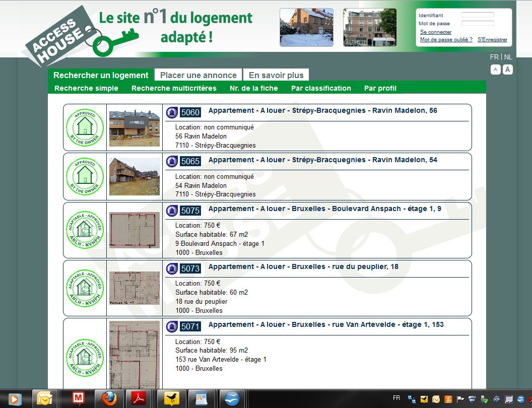
Task: Select Par profil in the submenu
Action: 380,88
